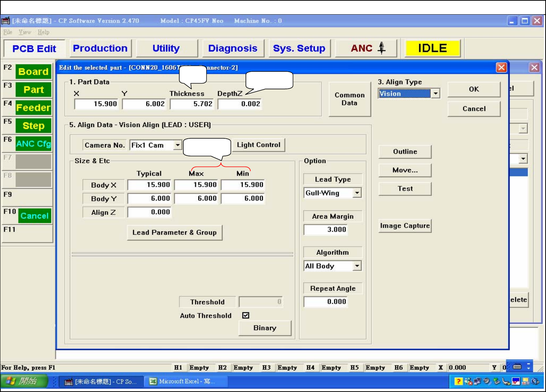The width and height of the screenshot is (546, 392).
Task: Click the green Cancel F10 button
Action: click(34, 216)
